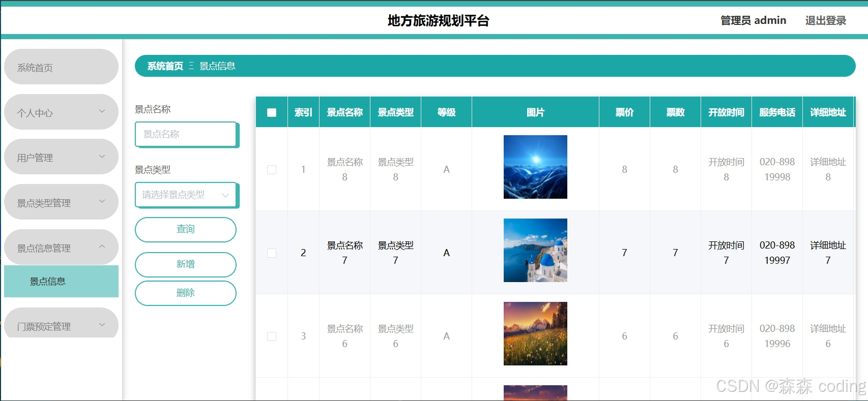The width and height of the screenshot is (868, 401).
Task: Click the 详细地址 column header
Action: (x=828, y=112)
